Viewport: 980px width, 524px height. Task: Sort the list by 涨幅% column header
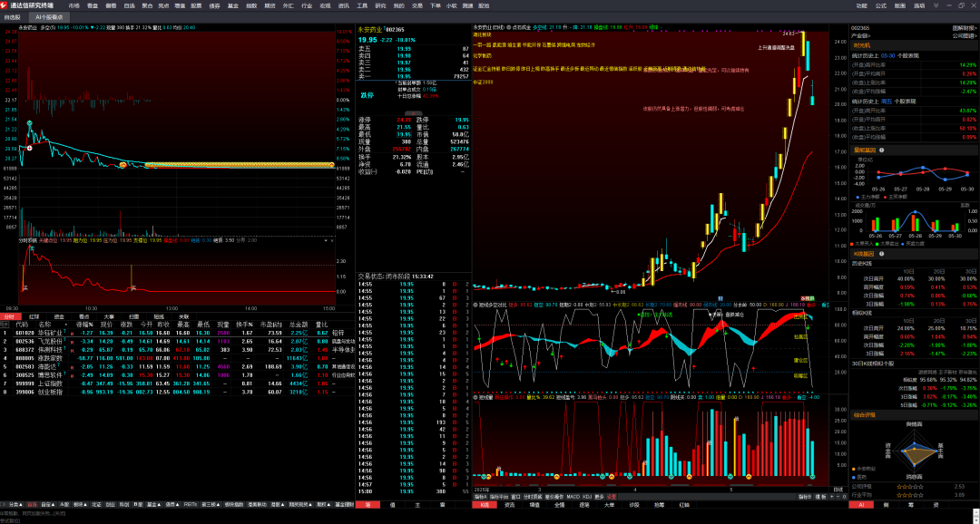[x=85, y=325]
